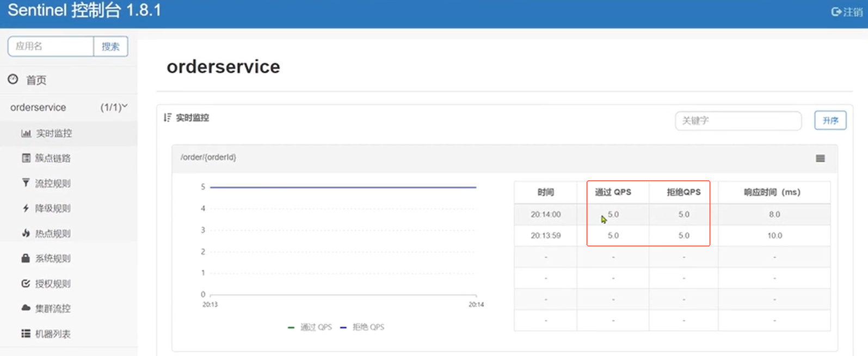Focus the 应用名 search field
The image size is (868, 356).
(51, 46)
